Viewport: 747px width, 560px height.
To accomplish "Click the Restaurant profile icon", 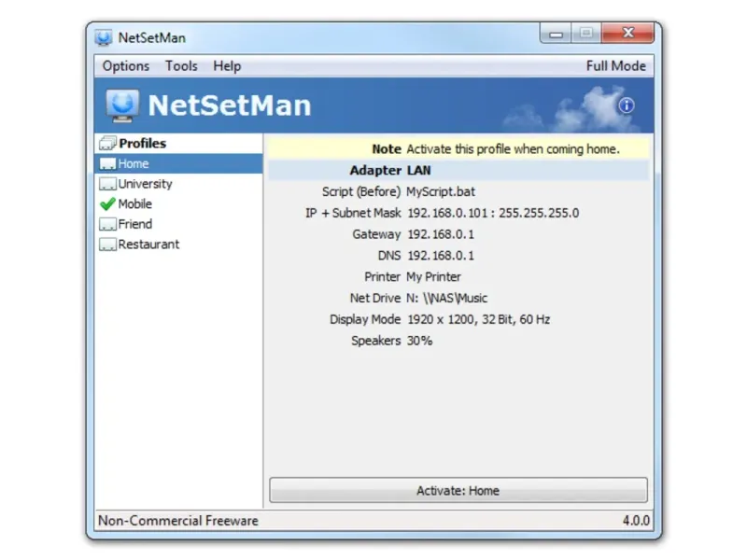I will pyautogui.click(x=107, y=245).
